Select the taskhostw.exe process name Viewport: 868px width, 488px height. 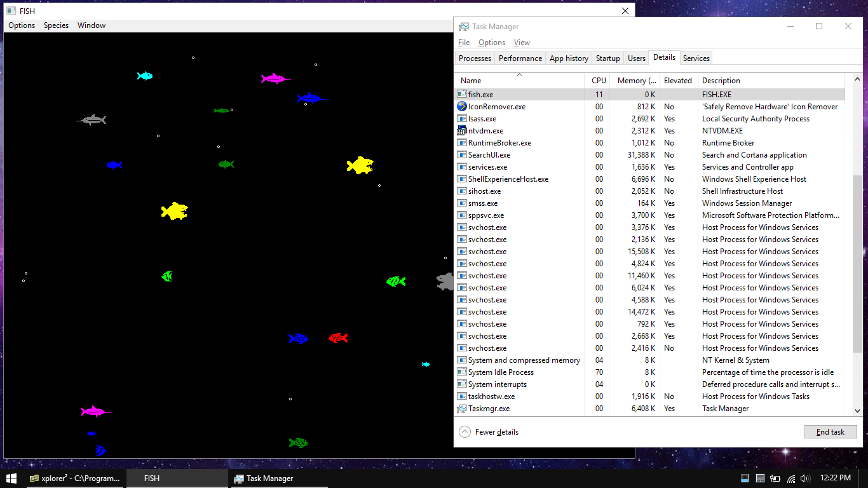pos(491,396)
